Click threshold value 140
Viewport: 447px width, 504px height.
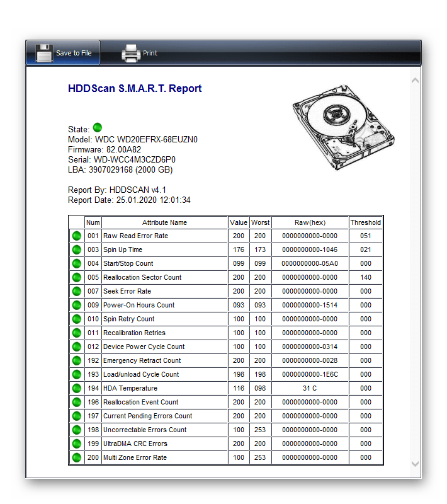click(365, 277)
